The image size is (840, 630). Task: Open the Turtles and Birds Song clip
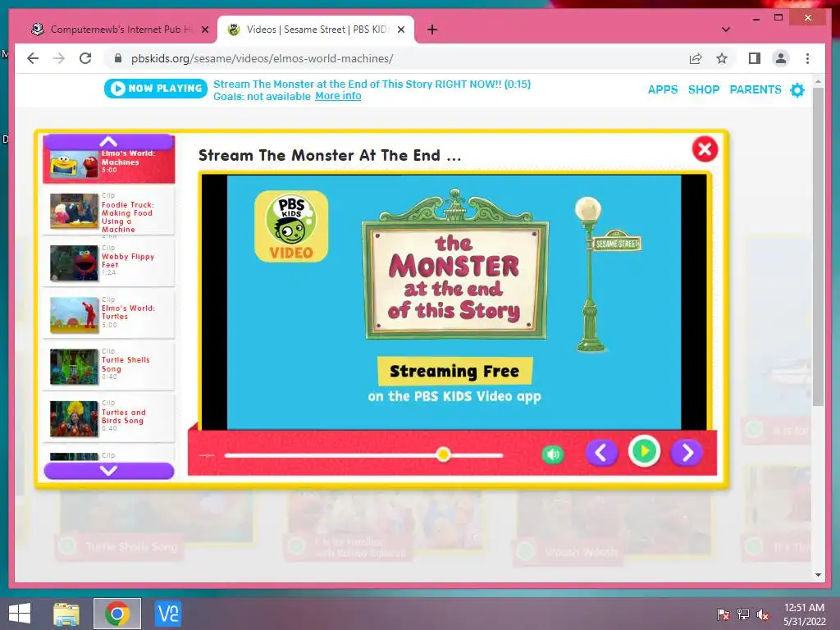[x=109, y=418]
